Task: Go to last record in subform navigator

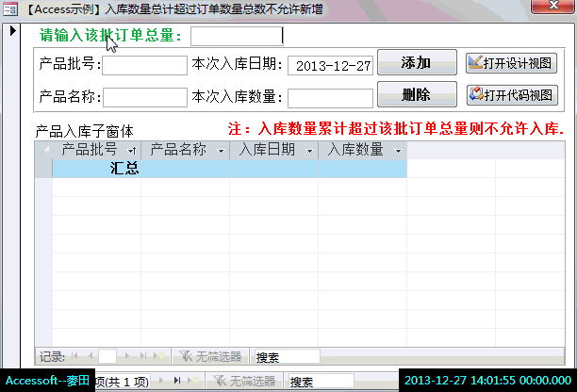Action: coord(143,355)
